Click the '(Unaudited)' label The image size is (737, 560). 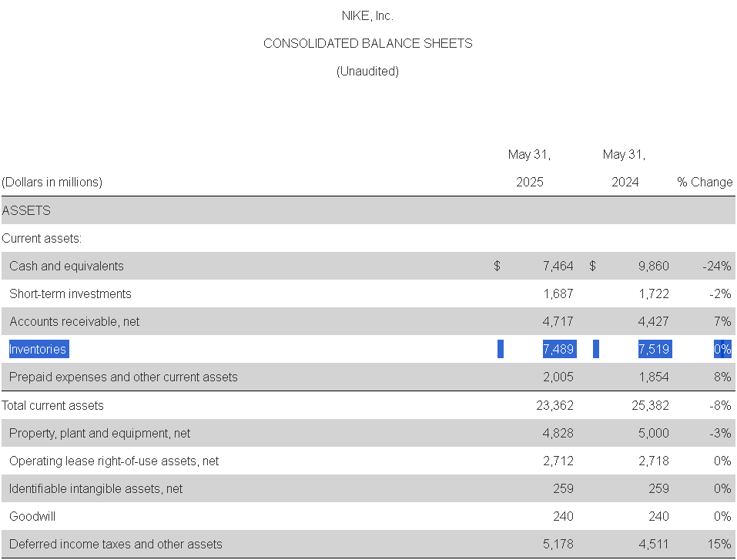tap(367, 71)
